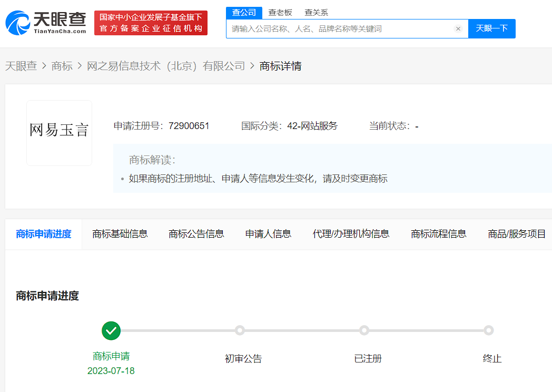This screenshot has height=392, width=552.
Task: Select the 查关系 search tab
Action: click(x=316, y=13)
